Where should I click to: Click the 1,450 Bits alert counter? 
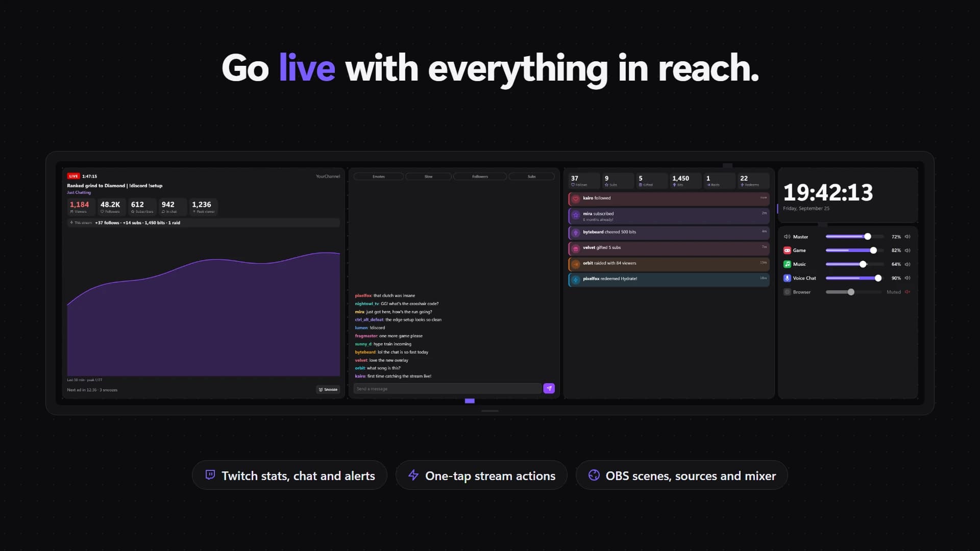coord(684,181)
